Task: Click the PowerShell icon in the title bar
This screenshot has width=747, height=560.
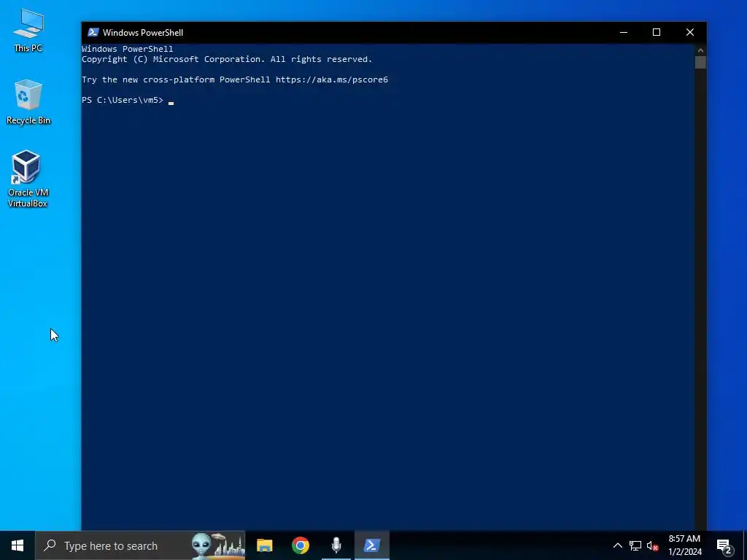Action: 93,32
